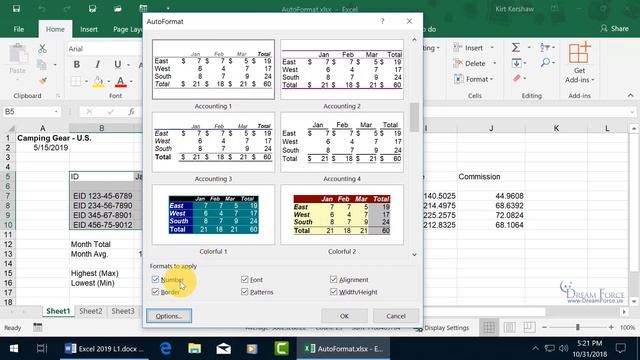Toggle the Width/Height checkbox
Image resolution: width=640 pixels, height=360 pixels.
(333, 292)
